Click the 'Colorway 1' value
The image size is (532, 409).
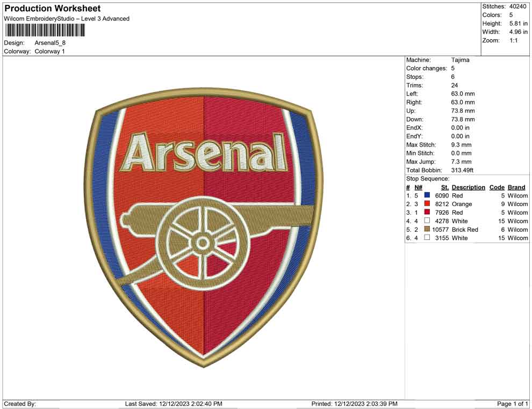[x=49, y=51]
